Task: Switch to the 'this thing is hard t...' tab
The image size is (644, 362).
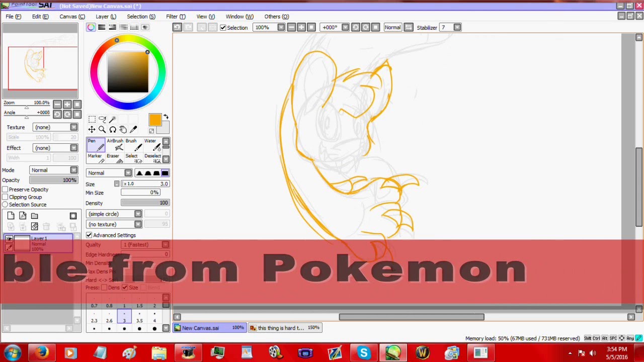Action: 285,328
